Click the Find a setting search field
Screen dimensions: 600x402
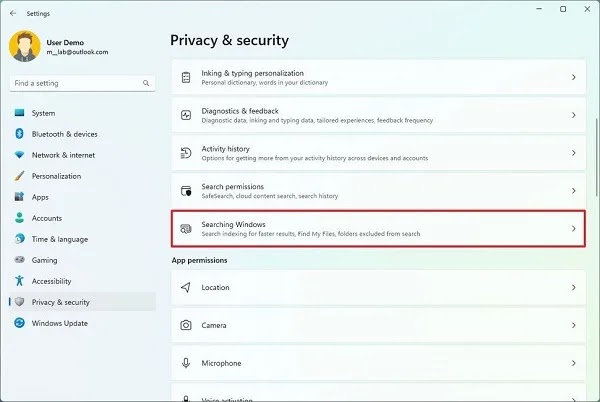click(x=82, y=83)
